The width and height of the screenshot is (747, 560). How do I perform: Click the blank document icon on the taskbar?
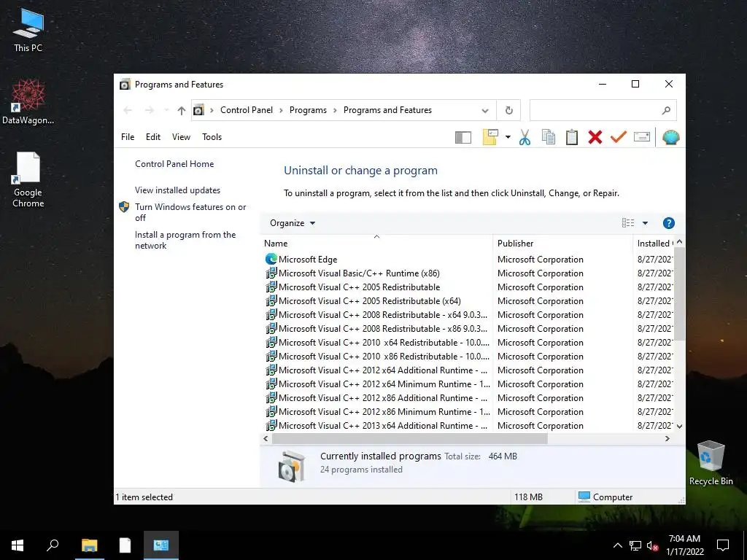(x=125, y=545)
